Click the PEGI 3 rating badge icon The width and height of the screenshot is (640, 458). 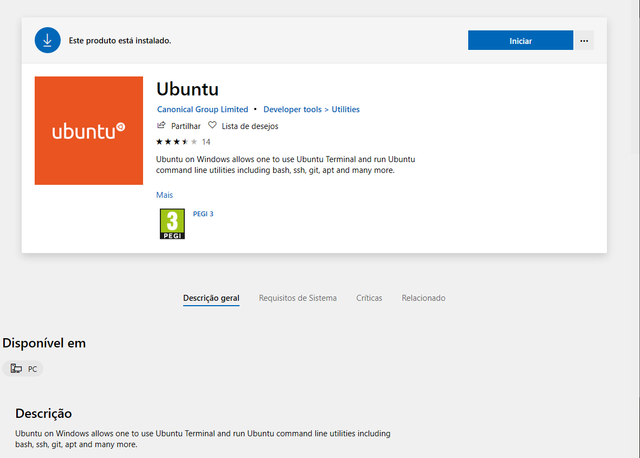click(x=172, y=224)
